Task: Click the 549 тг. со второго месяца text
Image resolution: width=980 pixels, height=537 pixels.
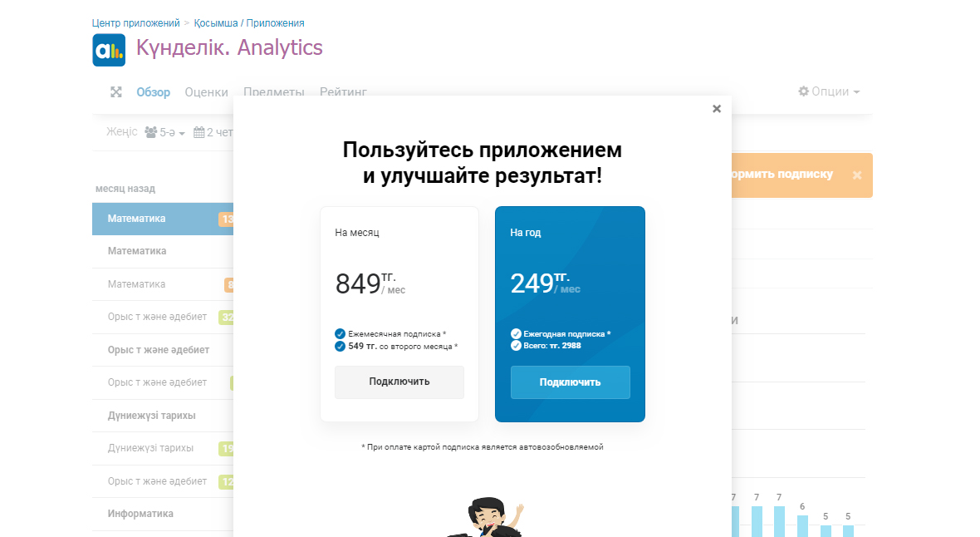Action: click(x=403, y=346)
